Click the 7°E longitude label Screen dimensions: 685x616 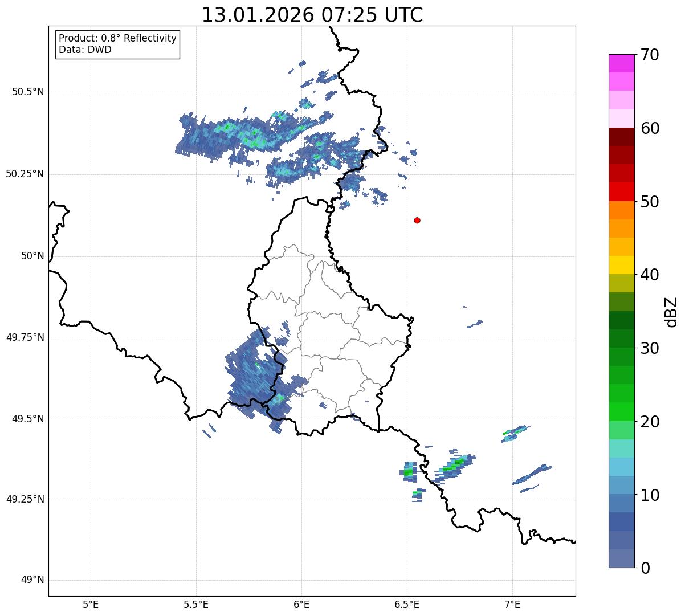pyautogui.click(x=512, y=605)
